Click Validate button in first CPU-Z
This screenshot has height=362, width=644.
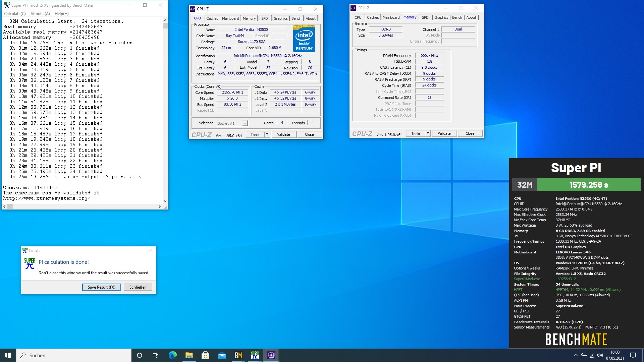[283, 134]
